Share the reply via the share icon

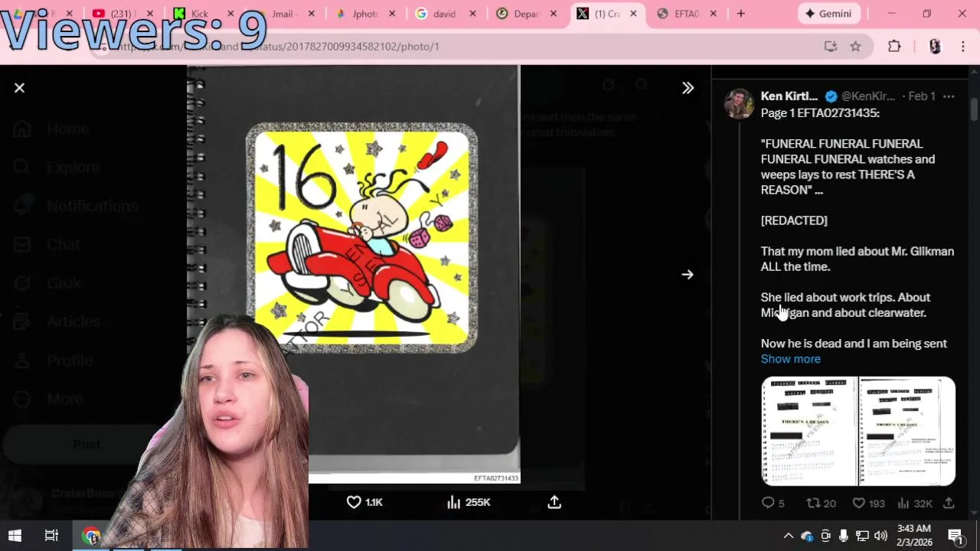click(x=949, y=503)
